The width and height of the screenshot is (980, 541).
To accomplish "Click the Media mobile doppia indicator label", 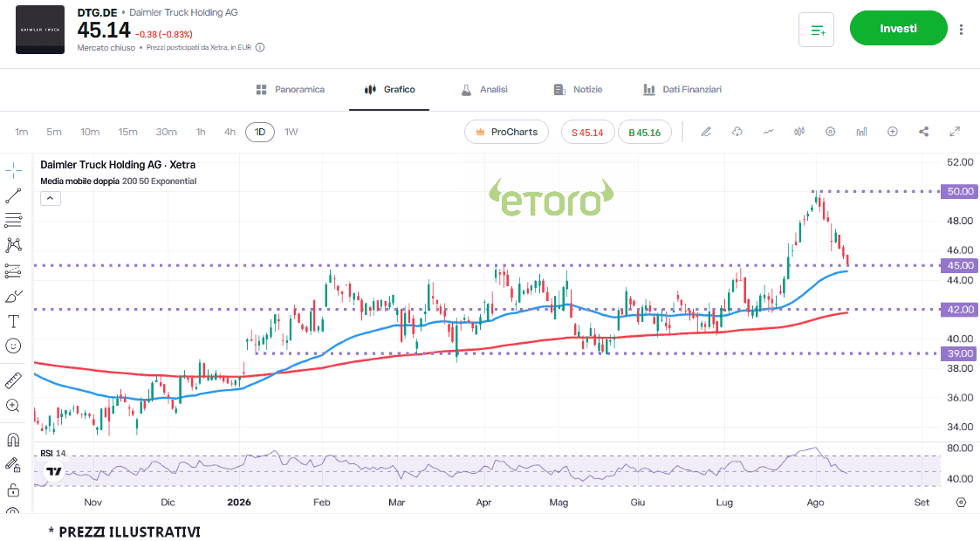I will coord(118,181).
